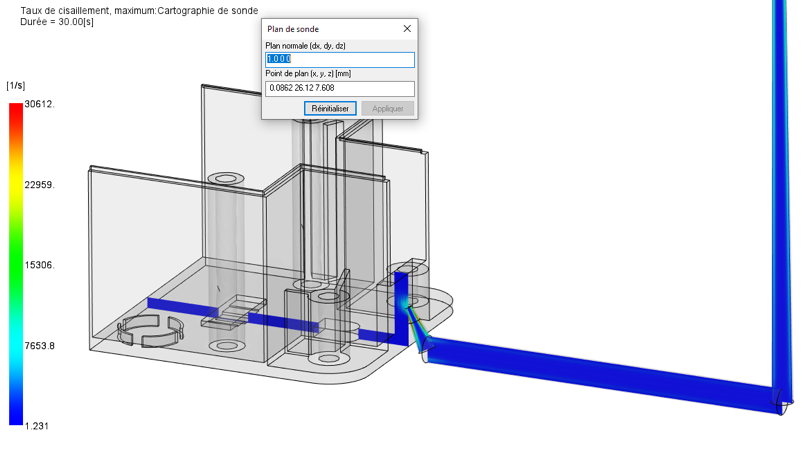Click the Point de plan coordinates field
The image size is (810, 452).
339,88
